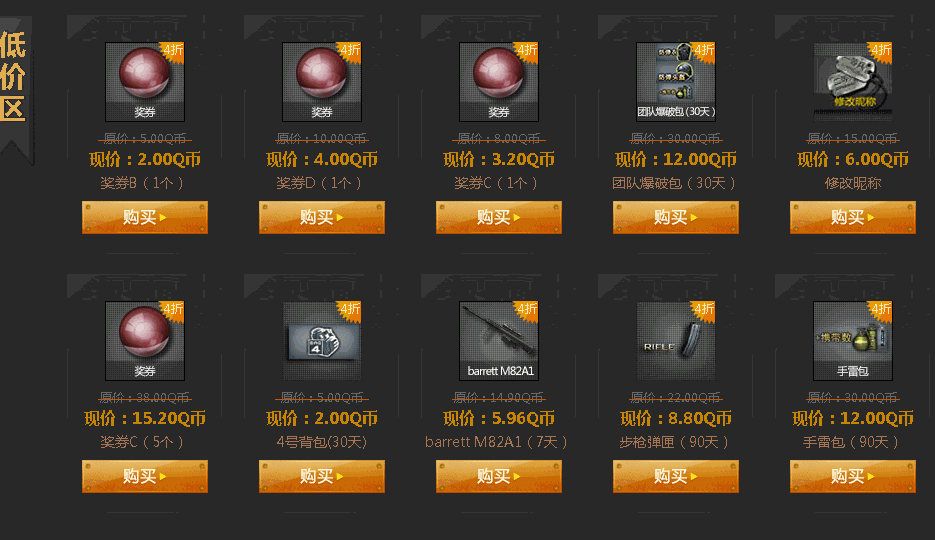Select the 手雷包 grenade pack icon

[x=853, y=341]
